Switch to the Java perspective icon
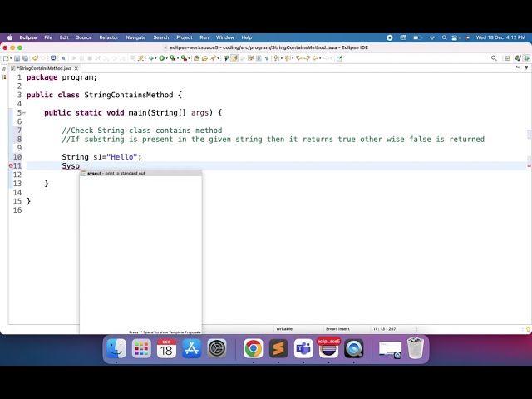This screenshot has height=399, width=532. coord(518,58)
